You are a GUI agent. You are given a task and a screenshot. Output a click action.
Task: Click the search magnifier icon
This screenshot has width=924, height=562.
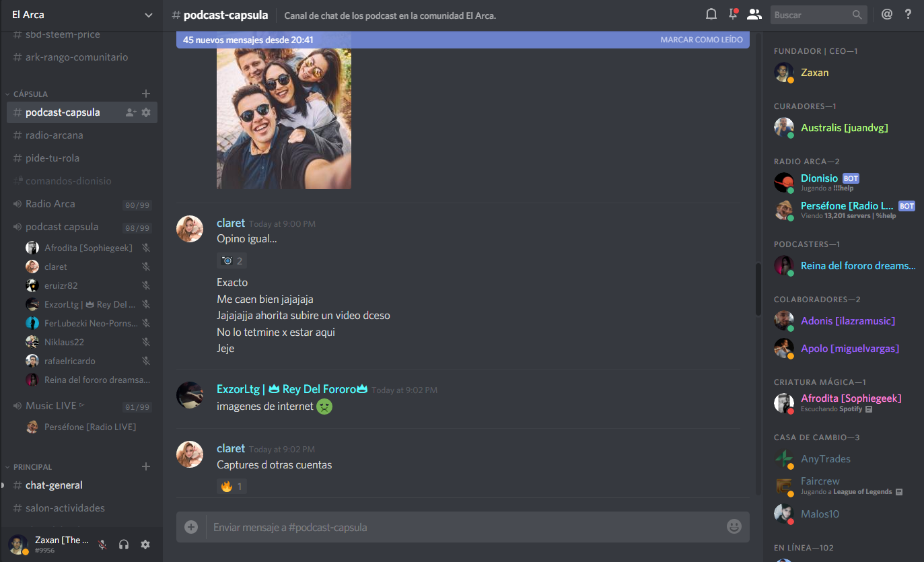[857, 14]
